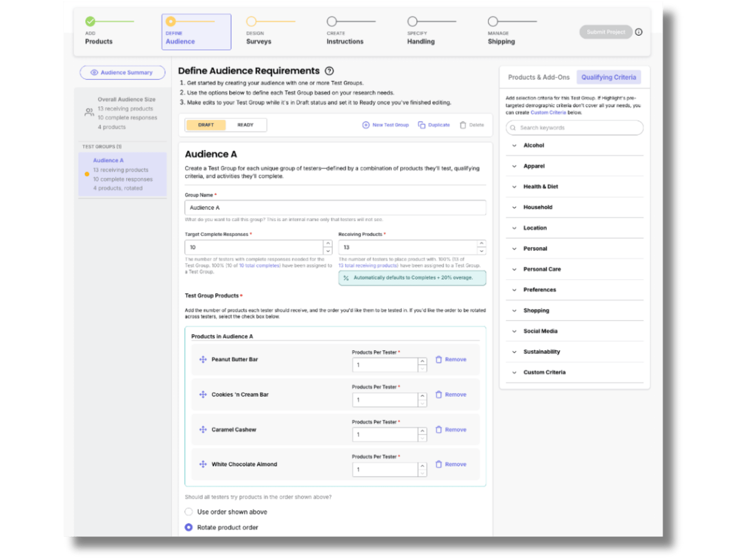The height and width of the screenshot is (560, 747).
Task: Click the drag handle for Caramel Cashew
Action: click(203, 430)
